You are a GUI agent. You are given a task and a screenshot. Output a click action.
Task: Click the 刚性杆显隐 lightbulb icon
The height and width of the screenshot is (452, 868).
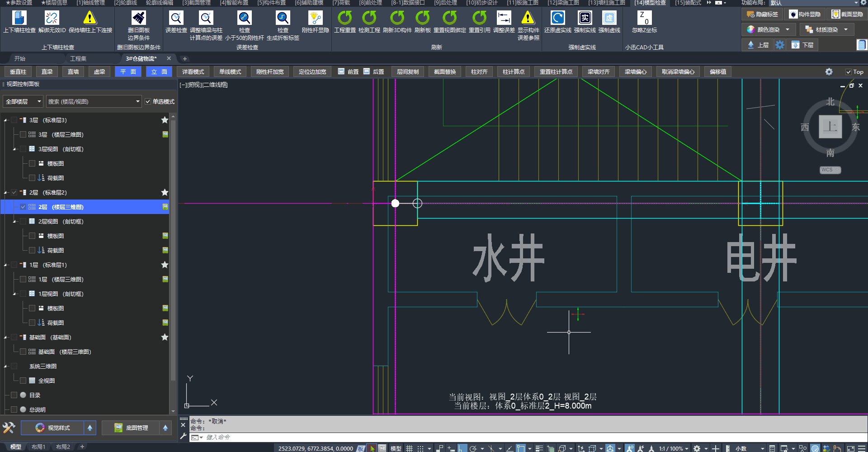[x=315, y=18]
